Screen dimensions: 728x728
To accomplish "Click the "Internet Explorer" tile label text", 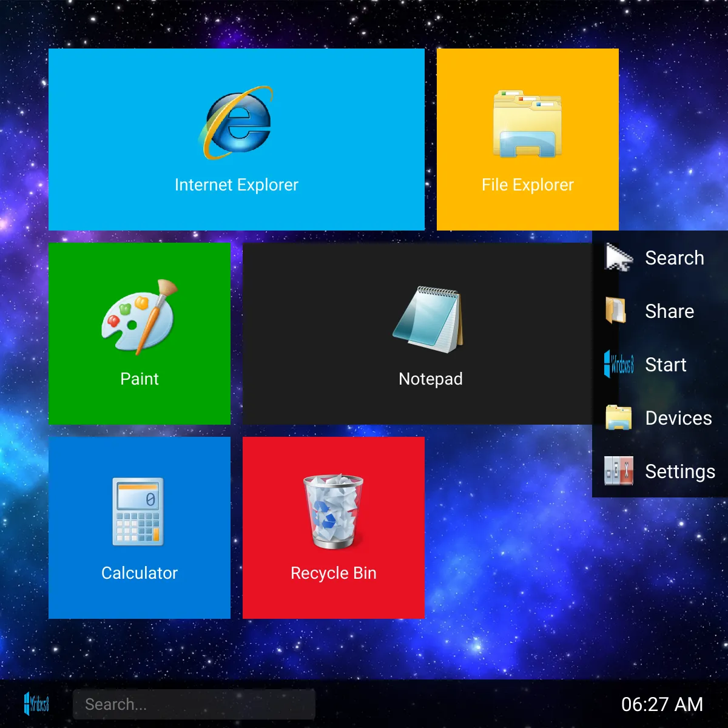I will (237, 185).
